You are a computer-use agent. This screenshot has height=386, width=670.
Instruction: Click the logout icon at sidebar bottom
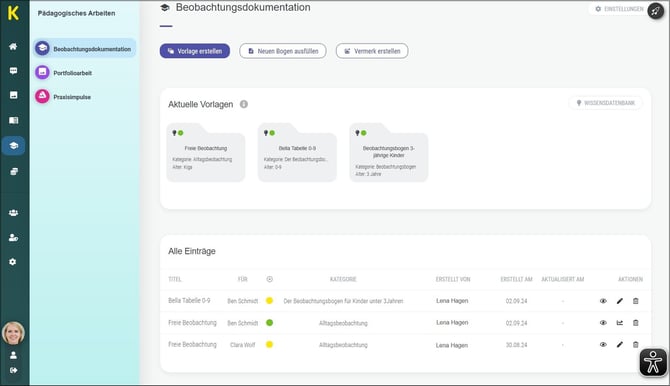(x=13, y=370)
